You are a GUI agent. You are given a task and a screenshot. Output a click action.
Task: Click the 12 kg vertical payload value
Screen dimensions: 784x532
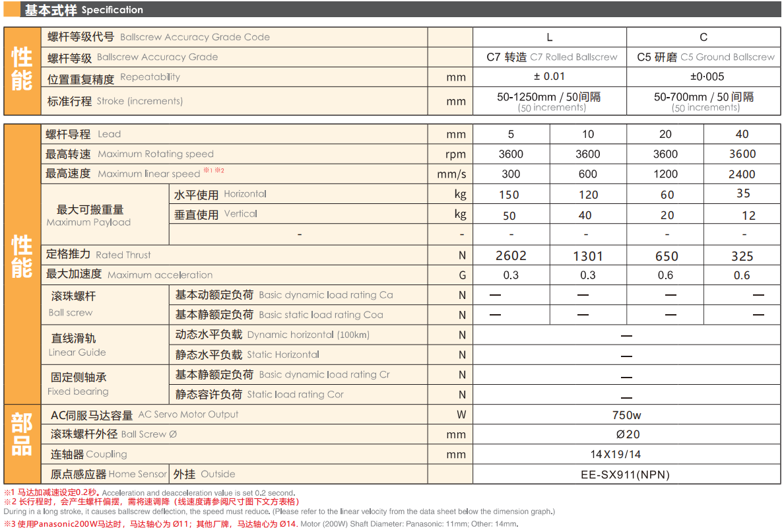748,215
